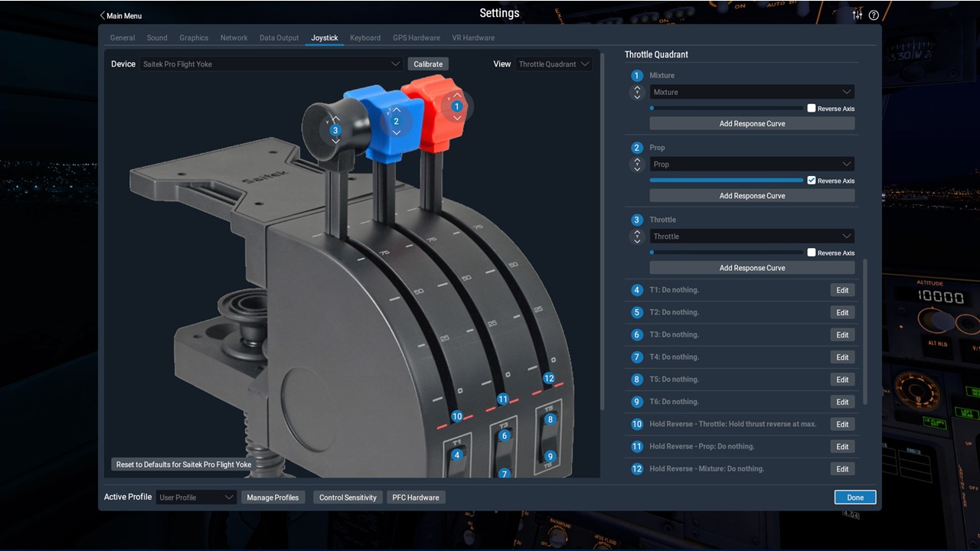
Task: Select marker 9 on the right rocker switch
Action: 550,457
